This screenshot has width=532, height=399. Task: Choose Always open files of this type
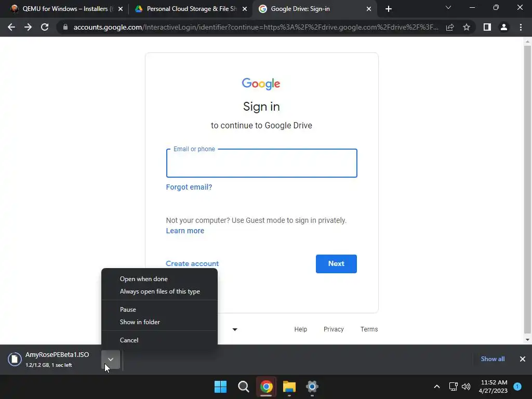[x=159, y=291]
